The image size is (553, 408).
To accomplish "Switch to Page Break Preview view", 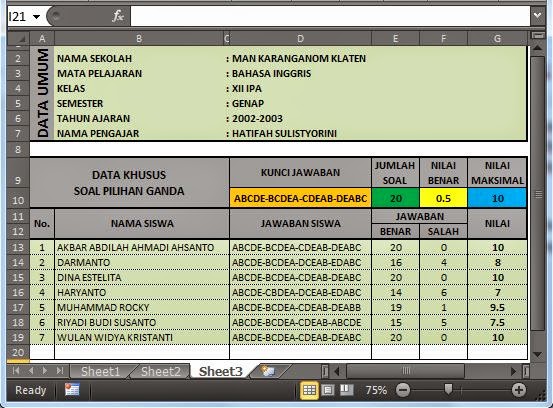I will click(347, 390).
